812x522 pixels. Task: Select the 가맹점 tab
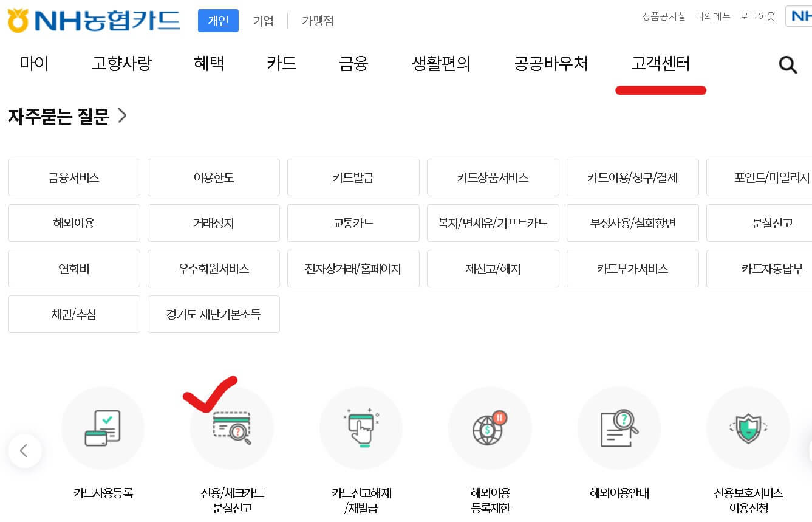coord(316,20)
